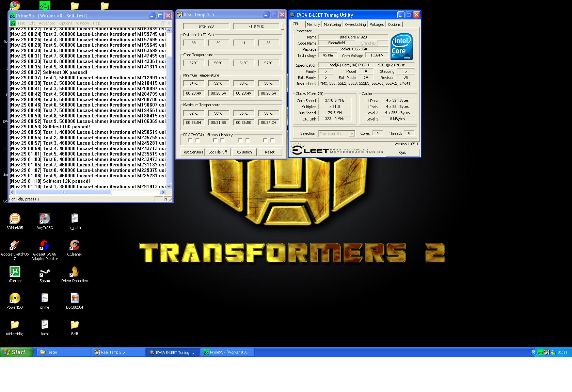Open the Help menu in Prime95
This screenshot has width=572, height=392.
point(97,23)
